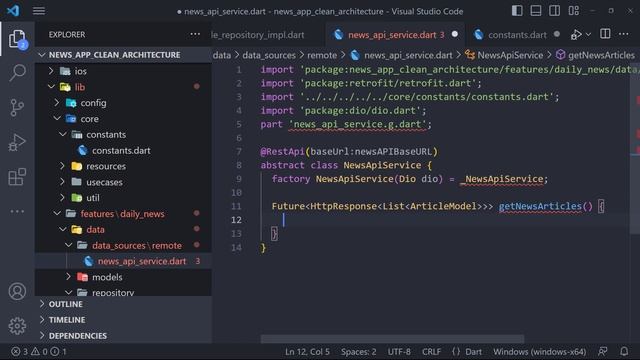Open the Source Control view
This screenshot has width=640, height=360.
click(17, 108)
